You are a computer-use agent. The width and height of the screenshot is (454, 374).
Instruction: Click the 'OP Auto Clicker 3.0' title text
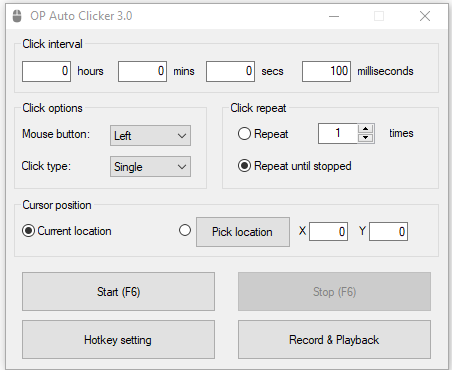pyautogui.click(x=81, y=16)
